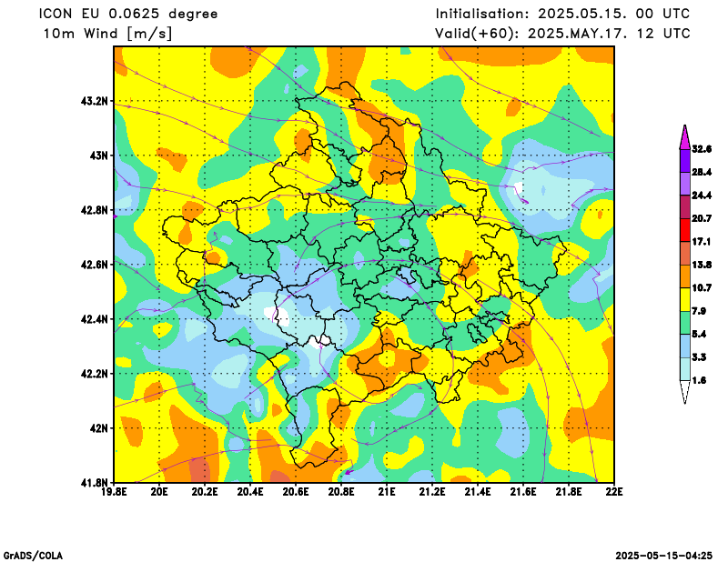Click the 19.8E longitude label
728x562 pixels.
pos(115,492)
